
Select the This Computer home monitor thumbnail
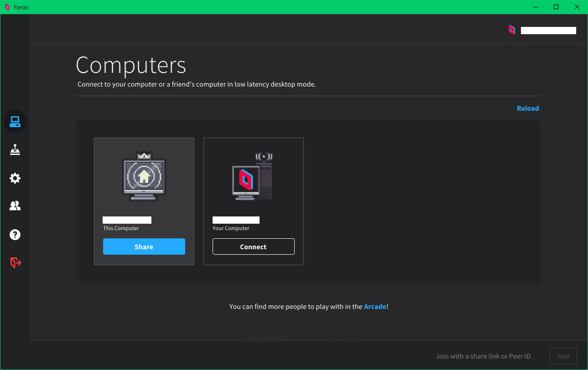click(144, 176)
